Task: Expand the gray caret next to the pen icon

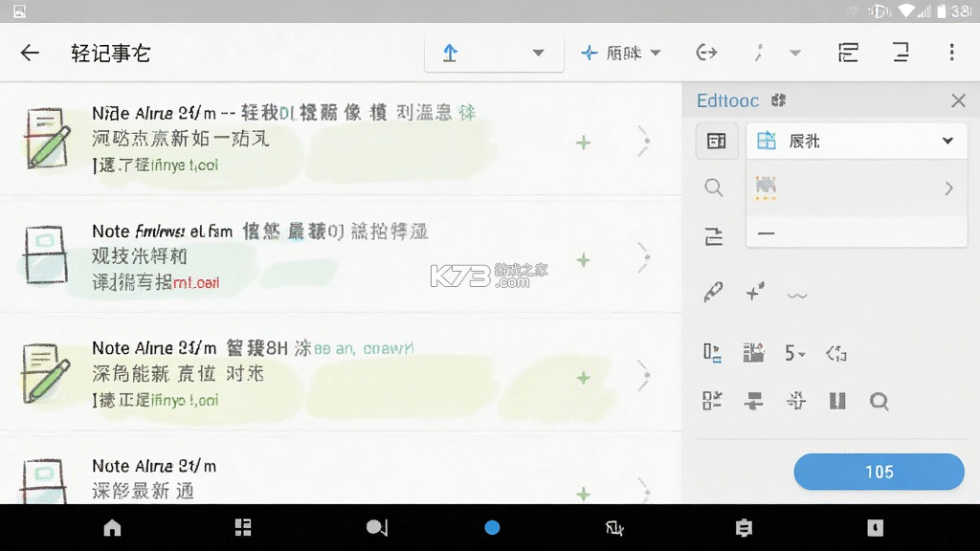Action: pyautogui.click(x=795, y=54)
